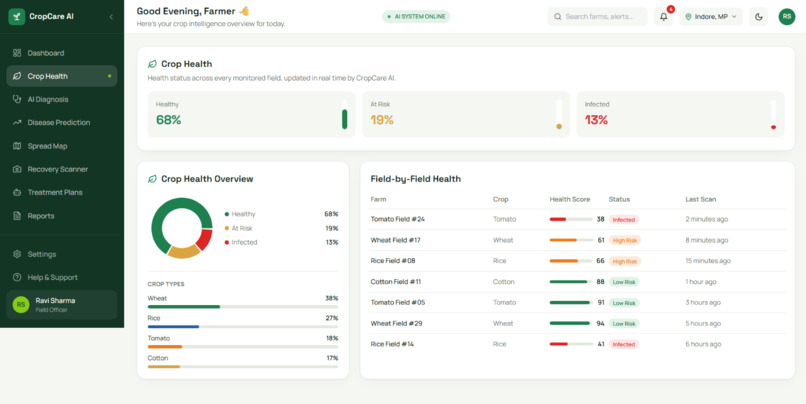Click the AI Diagnosis stethoscope icon
Screen dimensions: 806x404
pyautogui.click(x=17, y=99)
